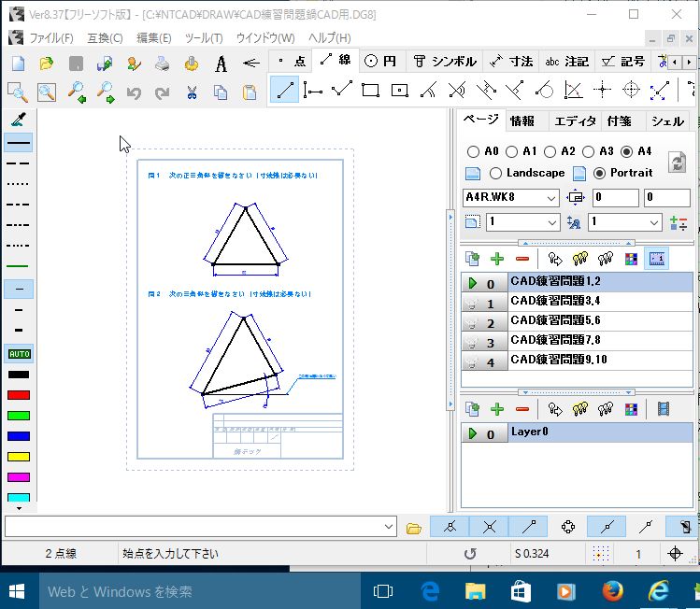700x609 pixels.
Task: Delete page with red minus icon
Action: (521, 259)
